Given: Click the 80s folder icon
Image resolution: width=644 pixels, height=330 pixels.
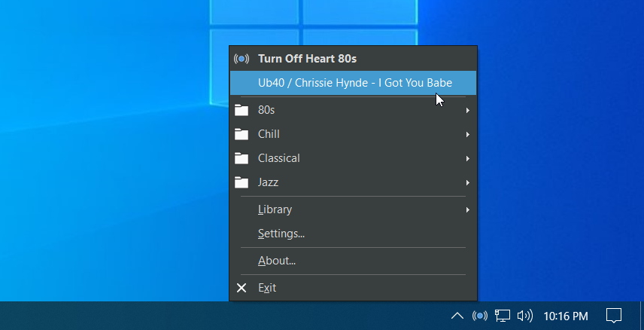Looking at the screenshot, I should (241, 110).
